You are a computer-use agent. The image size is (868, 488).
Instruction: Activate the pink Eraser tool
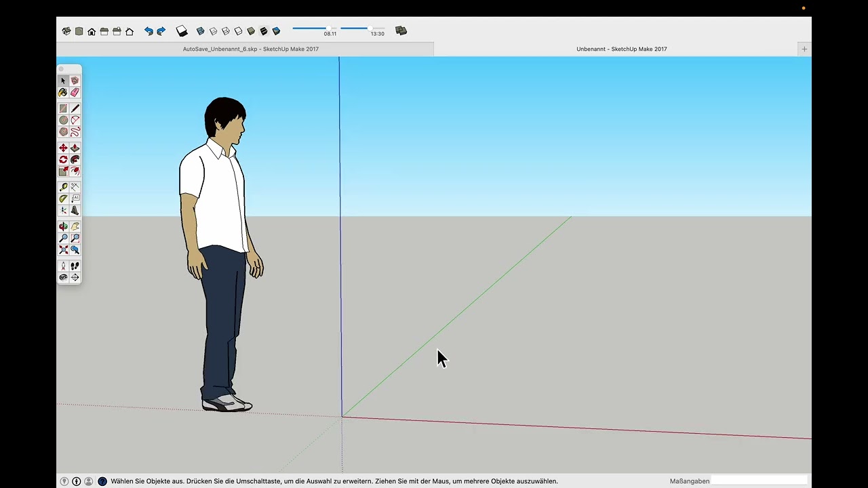tap(75, 92)
